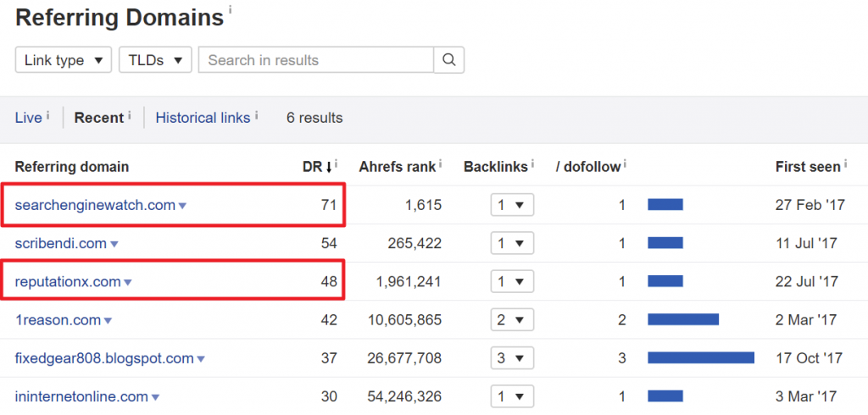
Task: Open the scribendi.com domain link
Action: pyautogui.click(x=60, y=244)
